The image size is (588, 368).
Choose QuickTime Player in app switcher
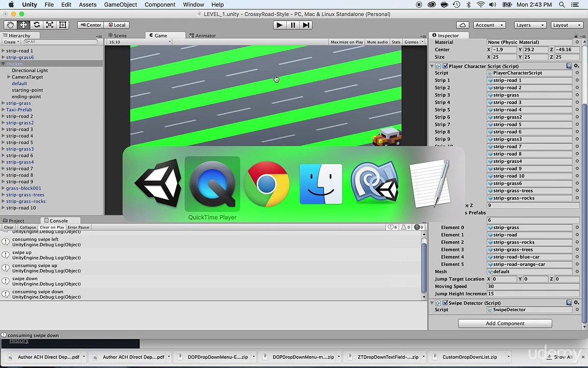tap(212, 183)
